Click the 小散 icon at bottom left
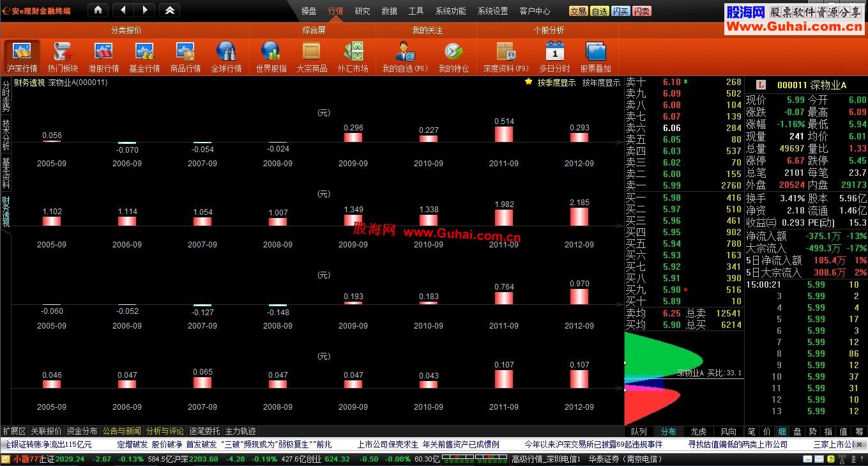The width and height of the screenshot is (868, 466). coord(6,459)
